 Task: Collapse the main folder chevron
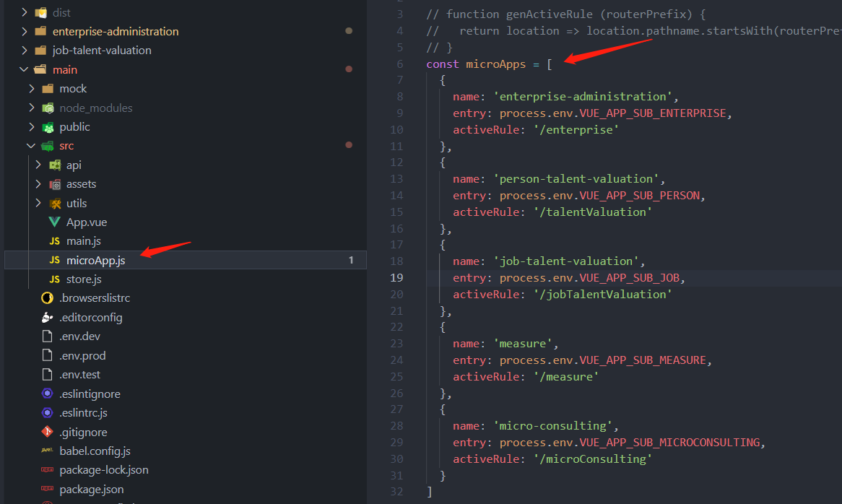[25, 70]
